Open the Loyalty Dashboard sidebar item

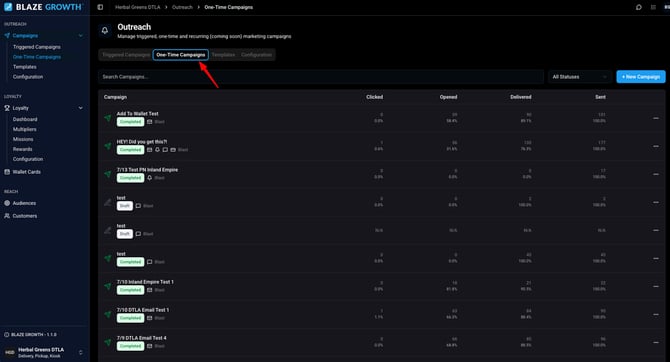coord(25,119)
